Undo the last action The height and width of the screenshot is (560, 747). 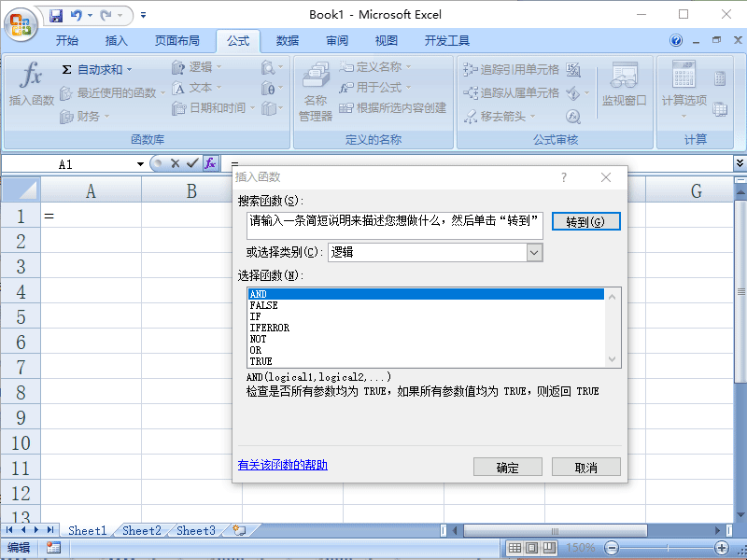(77, 16)
